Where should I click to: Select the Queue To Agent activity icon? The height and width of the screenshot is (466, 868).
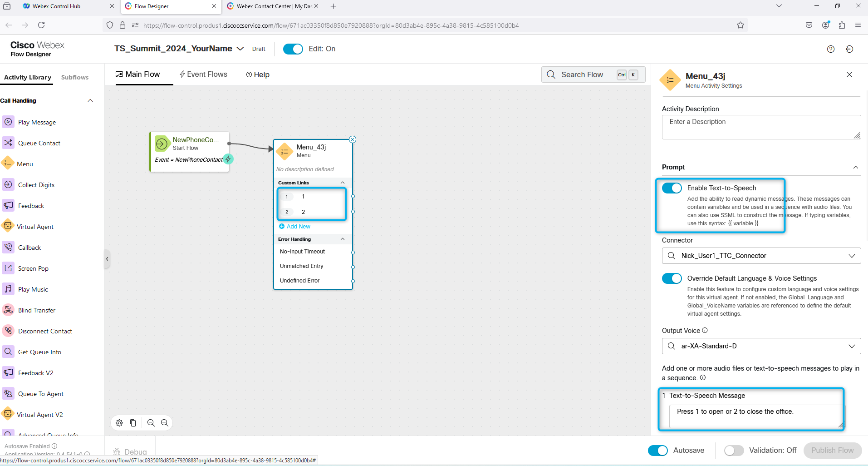click(x=8, y=393)
